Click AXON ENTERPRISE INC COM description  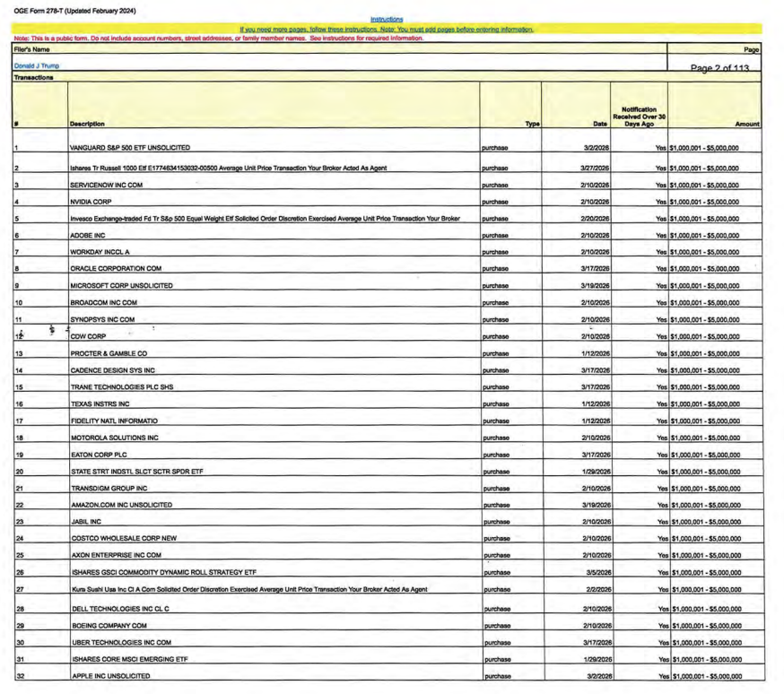click(116, 556)
